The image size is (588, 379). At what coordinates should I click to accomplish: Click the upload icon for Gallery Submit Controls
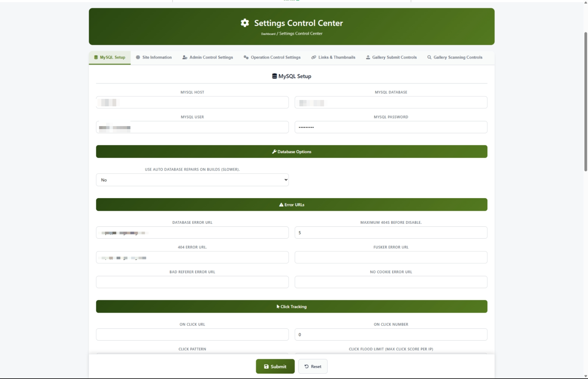tap(368, 57)
